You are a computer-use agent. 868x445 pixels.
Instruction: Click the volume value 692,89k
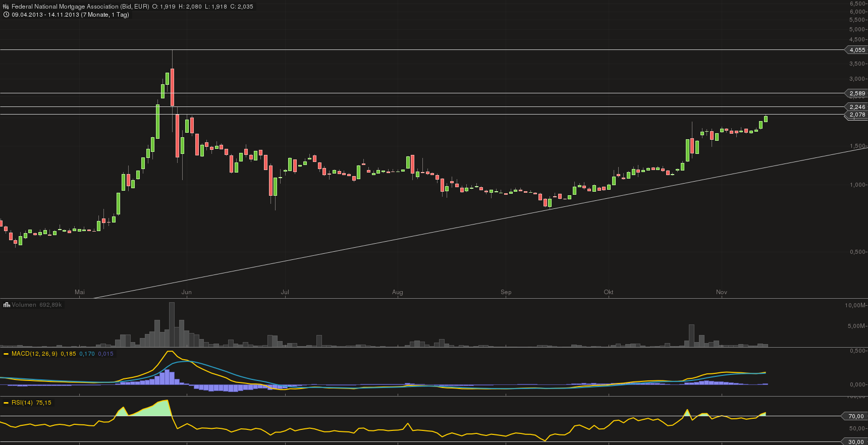click(50, 305)
